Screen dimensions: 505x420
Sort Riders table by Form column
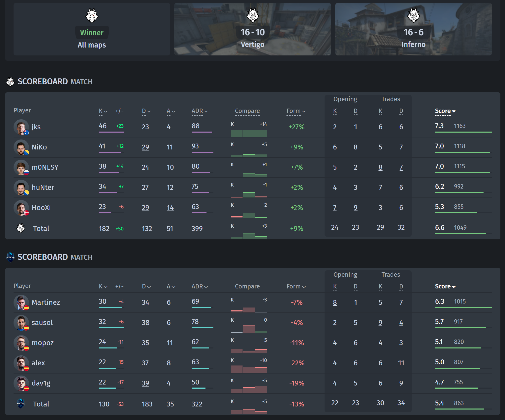point(296,287)
